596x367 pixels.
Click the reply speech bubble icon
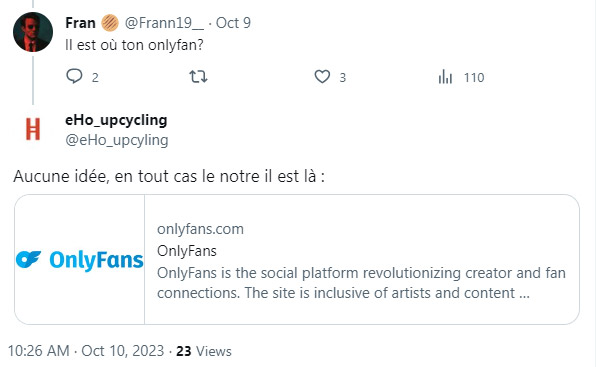(74, 76)
